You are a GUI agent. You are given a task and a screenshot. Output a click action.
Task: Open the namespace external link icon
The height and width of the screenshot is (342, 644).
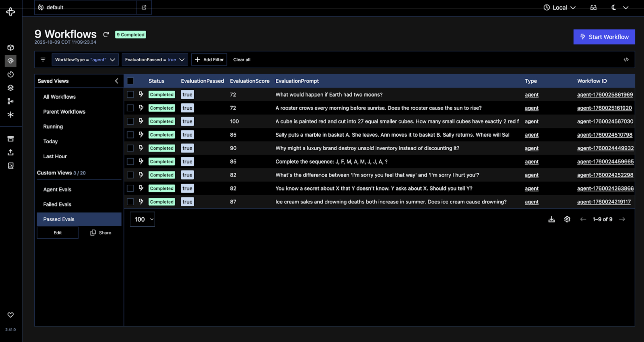144,7
